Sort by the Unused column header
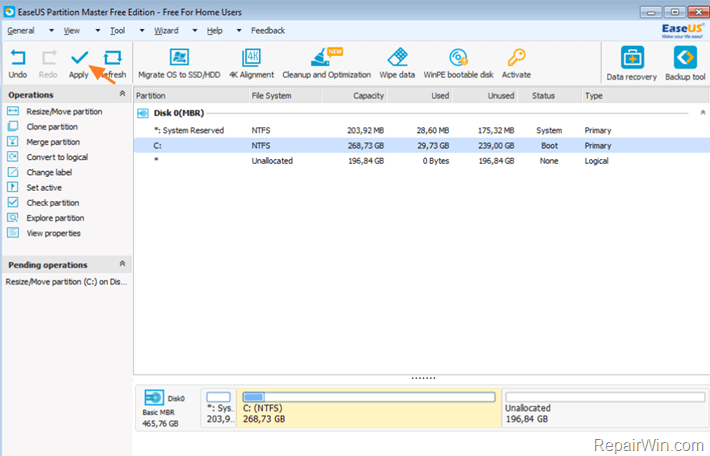This screenshot has height=456, width=710. pyautogui.click(x=485, y=96)
